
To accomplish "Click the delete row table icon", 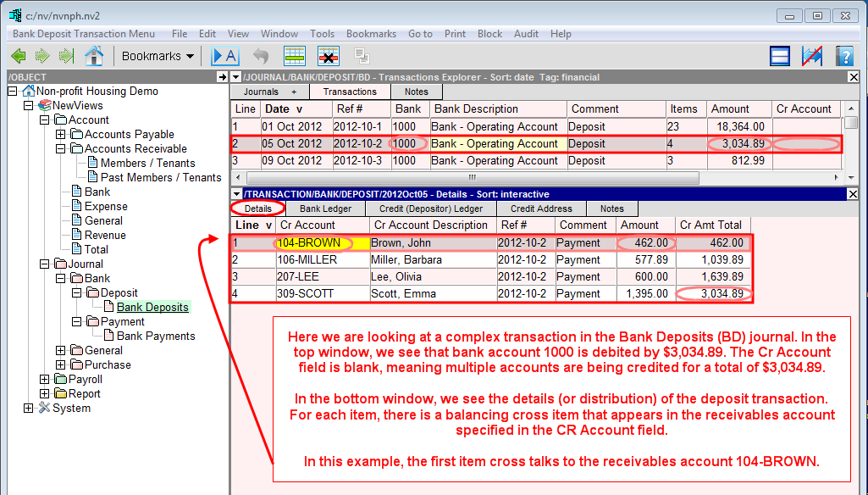I will click(x=329, y=56).
